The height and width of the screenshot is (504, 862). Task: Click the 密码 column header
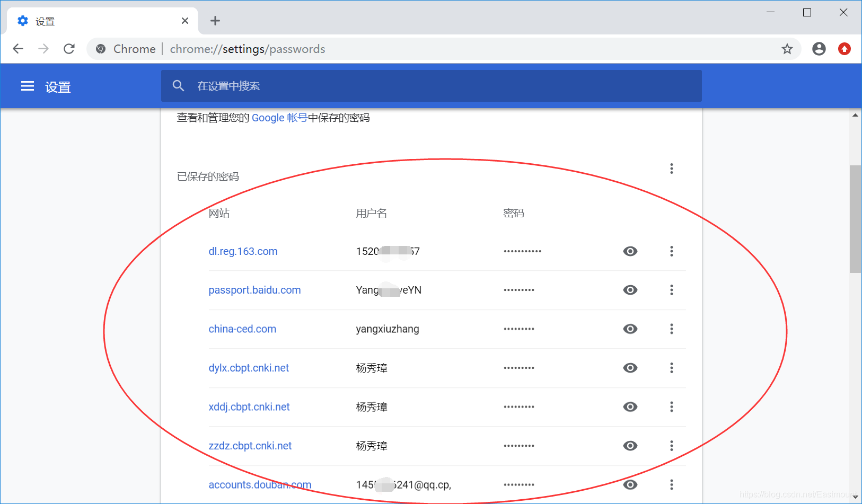tap(514, 213)
